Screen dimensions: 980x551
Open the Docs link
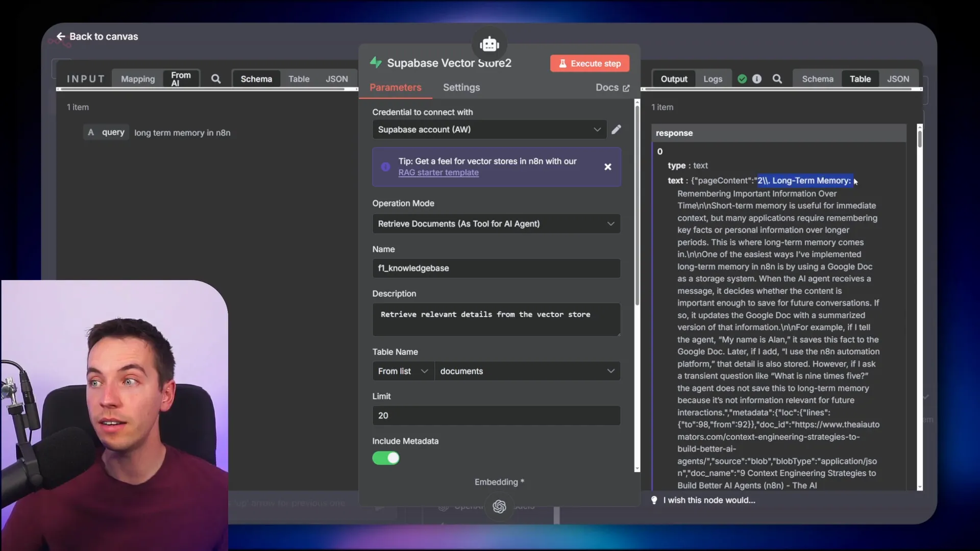612,87
